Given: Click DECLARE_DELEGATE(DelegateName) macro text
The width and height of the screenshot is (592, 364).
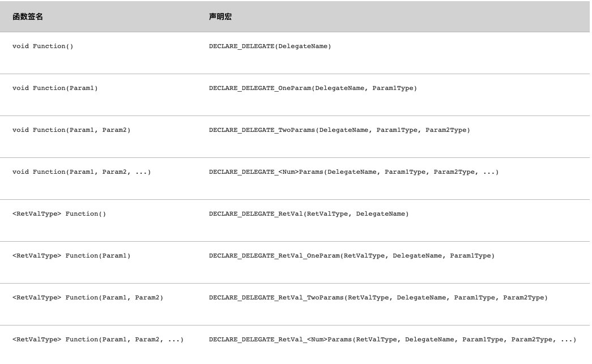Looking at the screenshot, I should (x=270, y=46).
